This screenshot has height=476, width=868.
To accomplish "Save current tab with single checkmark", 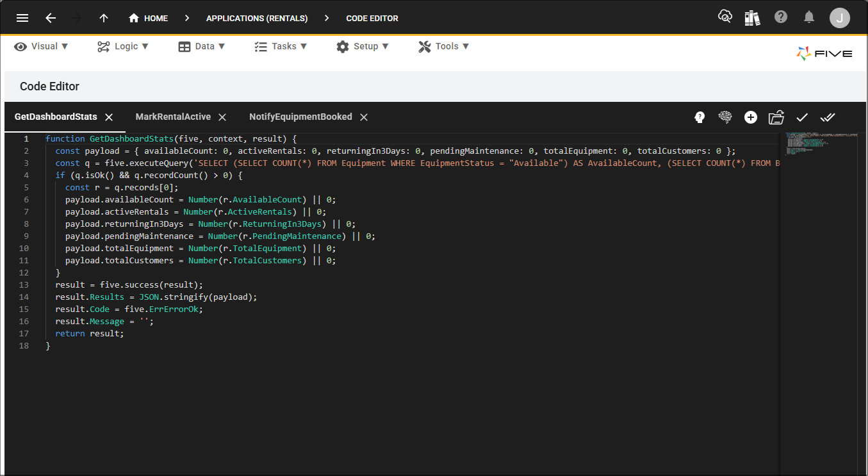I will pos(802,117).
